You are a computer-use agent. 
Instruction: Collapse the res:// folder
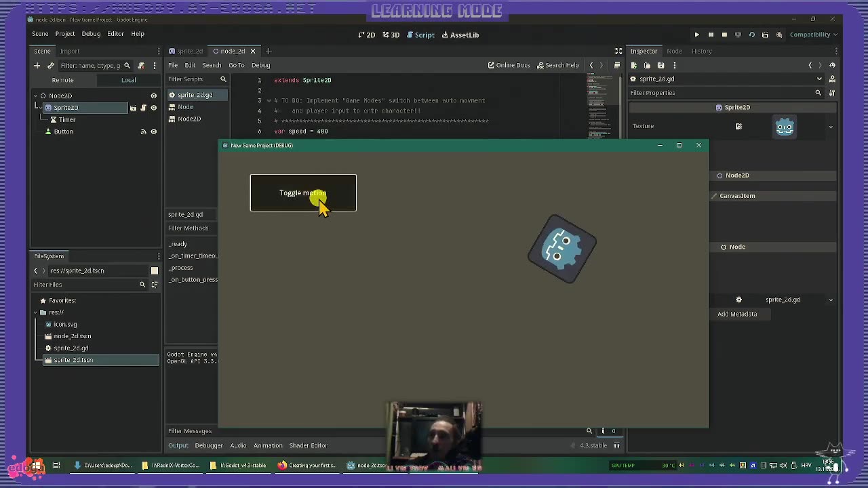35,312
